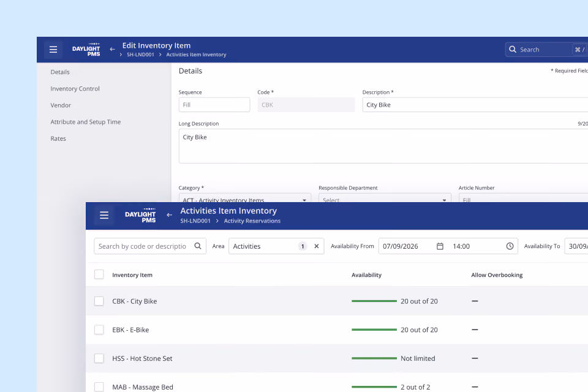
Task: Click the search by code or description field
Action: point(150,246)
